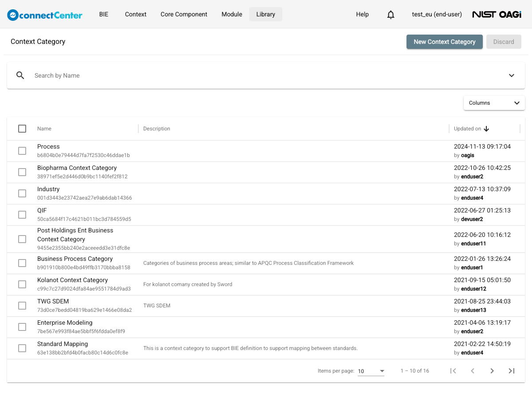Select the Biopharma Context Category checkbox
This screenshot has width=532, height=405.
click(x=22, y=172)
